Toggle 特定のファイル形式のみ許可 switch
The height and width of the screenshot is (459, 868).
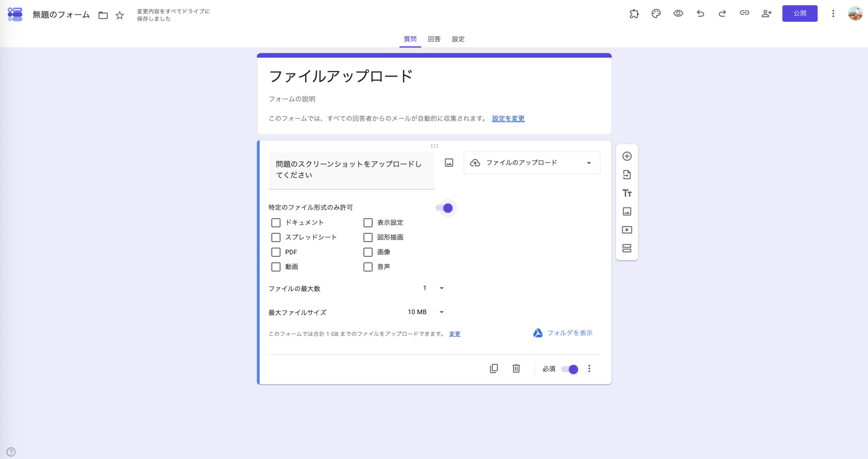(x=445, y=208)
